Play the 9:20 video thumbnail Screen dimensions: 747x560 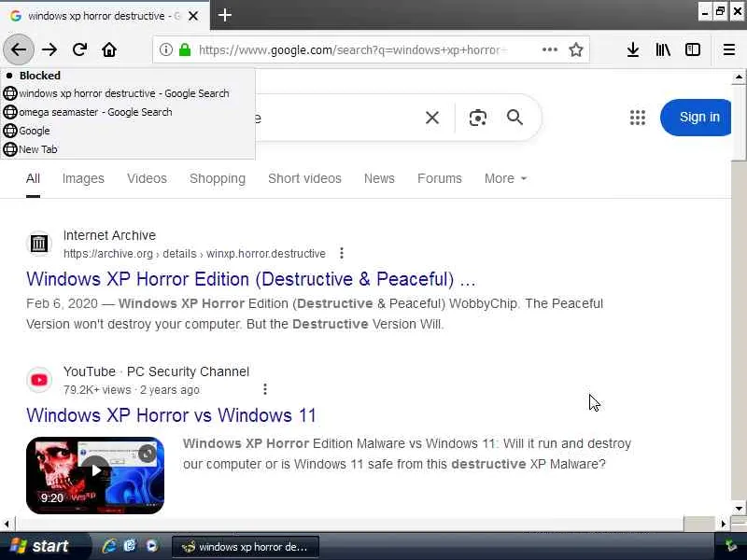(95, 475)
